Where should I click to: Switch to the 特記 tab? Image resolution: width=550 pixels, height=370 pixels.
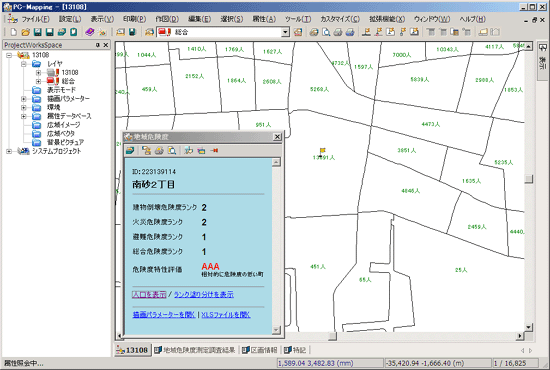click(295, 350)
